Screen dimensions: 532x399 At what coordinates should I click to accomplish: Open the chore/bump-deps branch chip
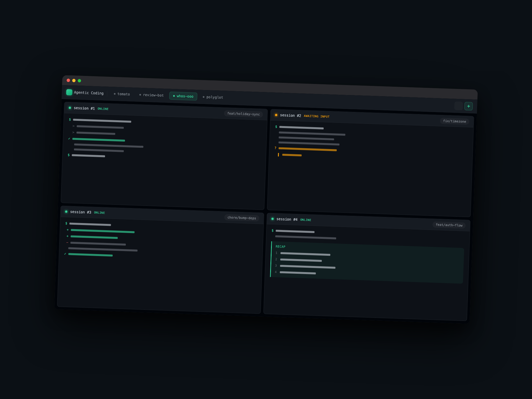(242, 218)
